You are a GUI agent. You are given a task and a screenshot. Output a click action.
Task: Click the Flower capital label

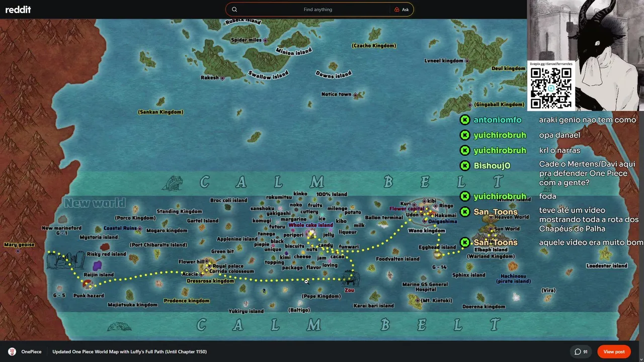point(407,209)
